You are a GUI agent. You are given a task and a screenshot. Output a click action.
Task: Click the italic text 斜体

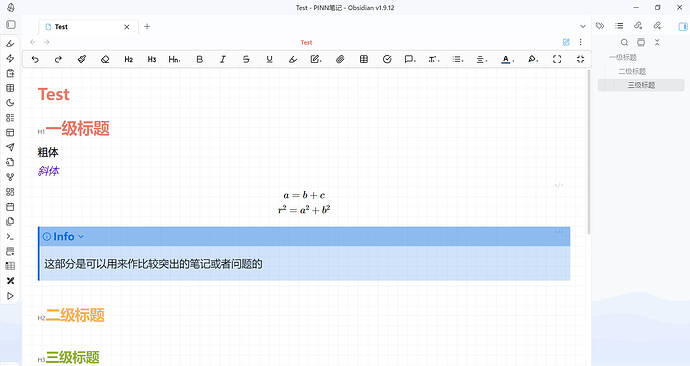click(48, 171)
